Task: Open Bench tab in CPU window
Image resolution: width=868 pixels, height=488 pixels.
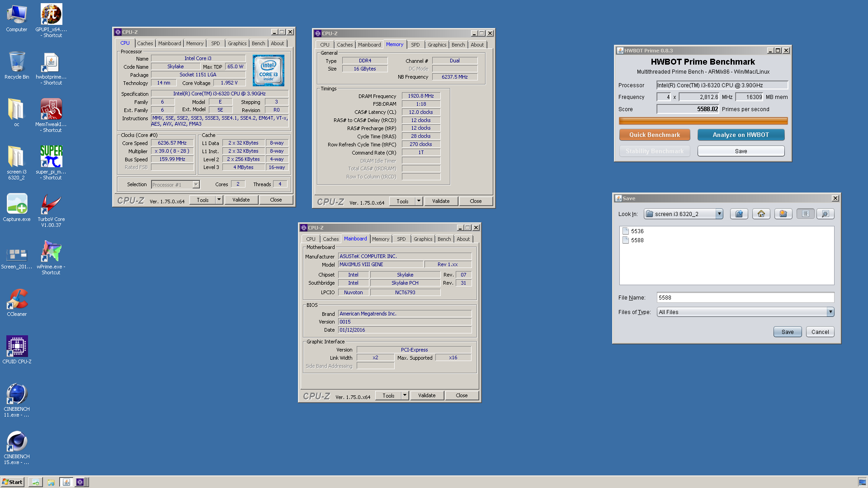Action: (258, 43)
